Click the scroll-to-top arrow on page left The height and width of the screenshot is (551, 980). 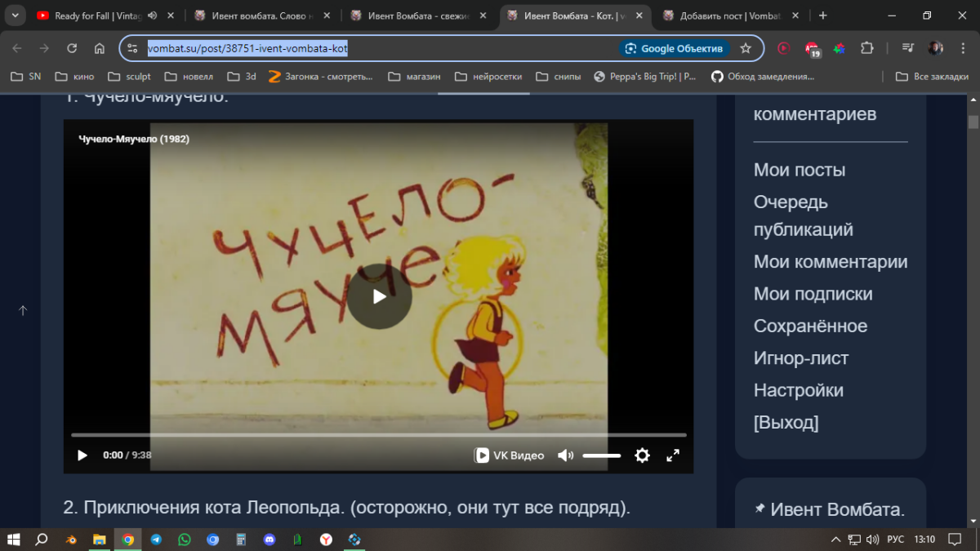tap(23, 310)
